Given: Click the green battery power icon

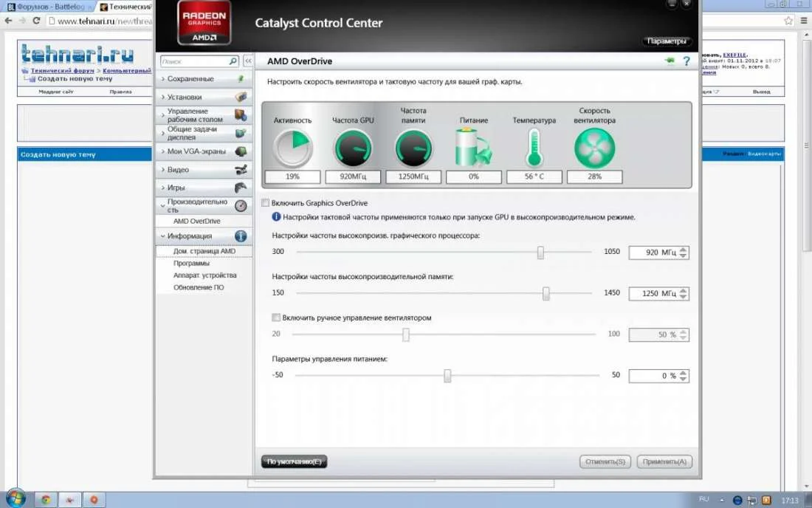Looking at the screenshot, I should pyautogui.click(x=473, y=147).
